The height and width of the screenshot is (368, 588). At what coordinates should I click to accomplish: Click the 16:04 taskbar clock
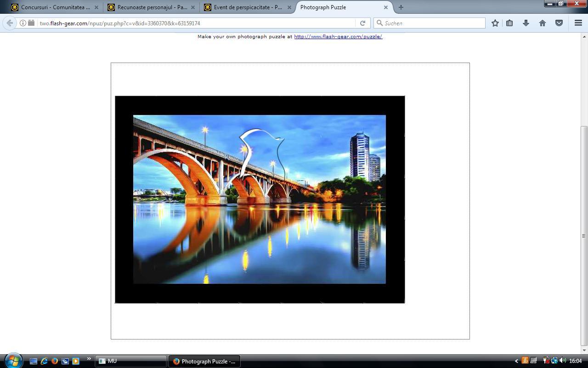(x=576, y=361)
